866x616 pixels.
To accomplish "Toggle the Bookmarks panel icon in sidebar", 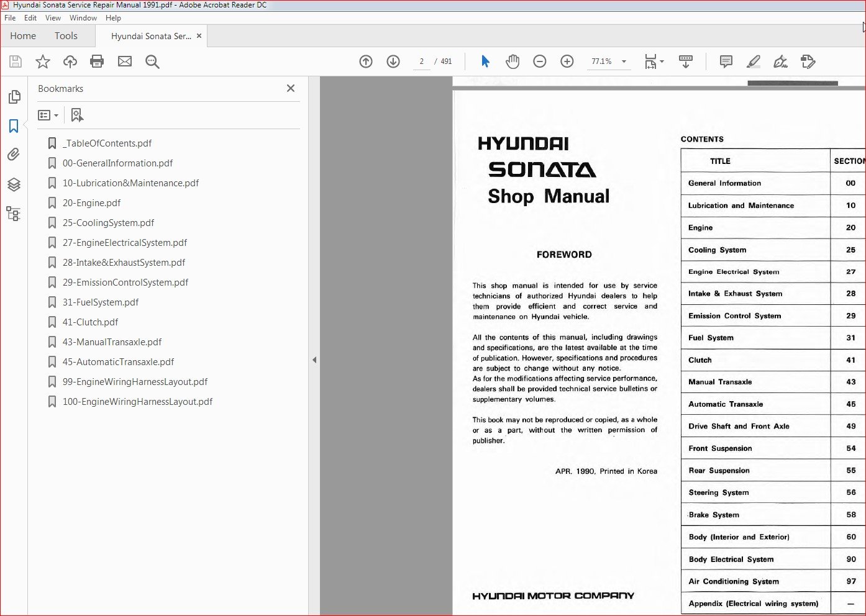I will coord(14,126).
